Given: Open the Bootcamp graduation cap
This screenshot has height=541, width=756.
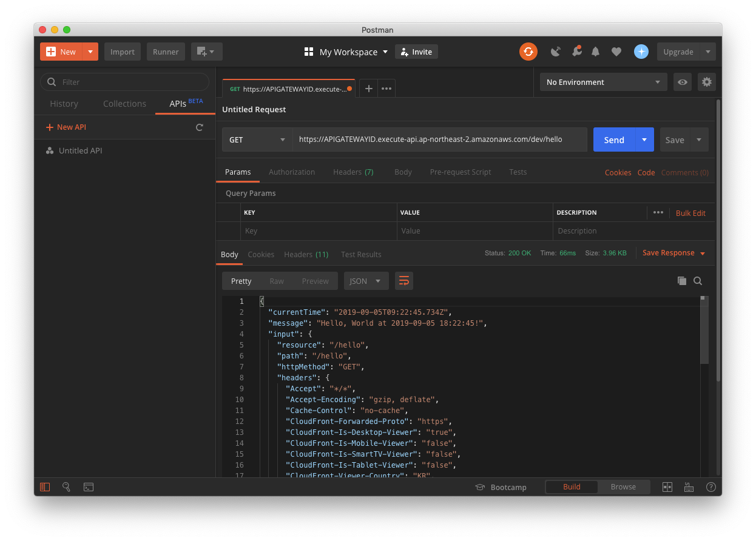Looking at the screenshot, I should pyautogui.click(x=480, y=487).
